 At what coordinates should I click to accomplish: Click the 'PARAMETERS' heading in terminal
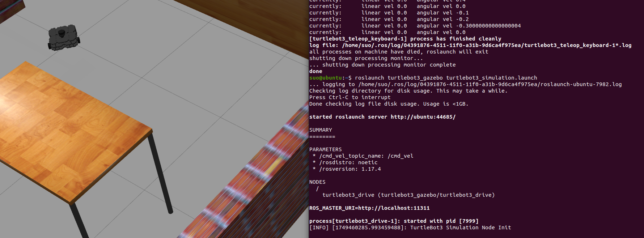pyautogui.click(x=325, y=149)
